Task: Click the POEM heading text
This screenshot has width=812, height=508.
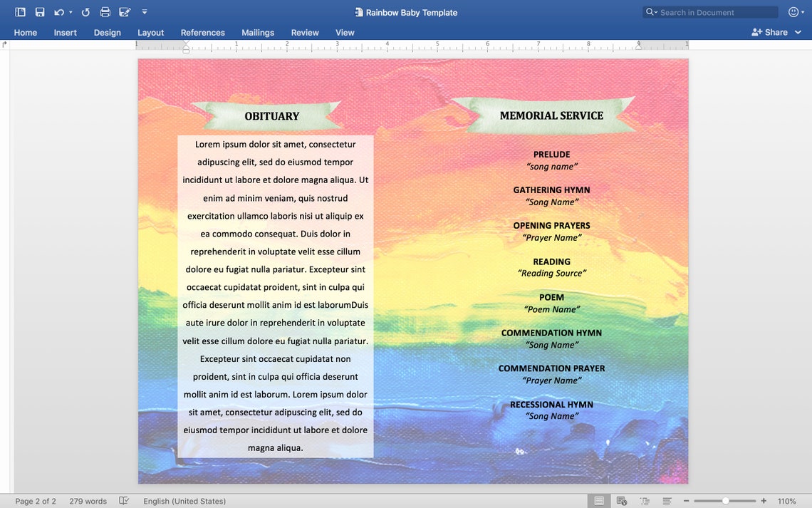Action: point(551,297)
